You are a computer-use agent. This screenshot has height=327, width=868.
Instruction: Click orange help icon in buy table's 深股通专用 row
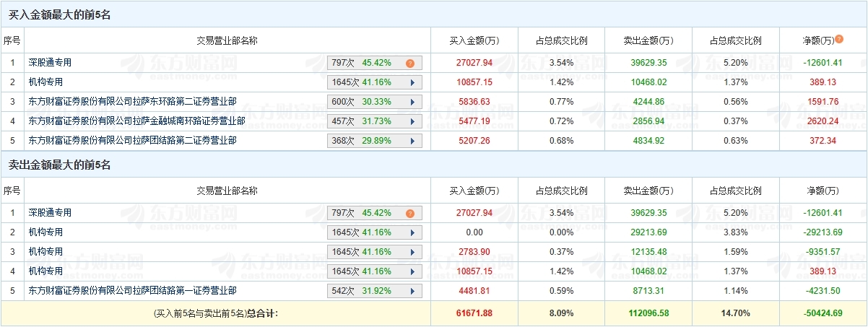(409, 64)
